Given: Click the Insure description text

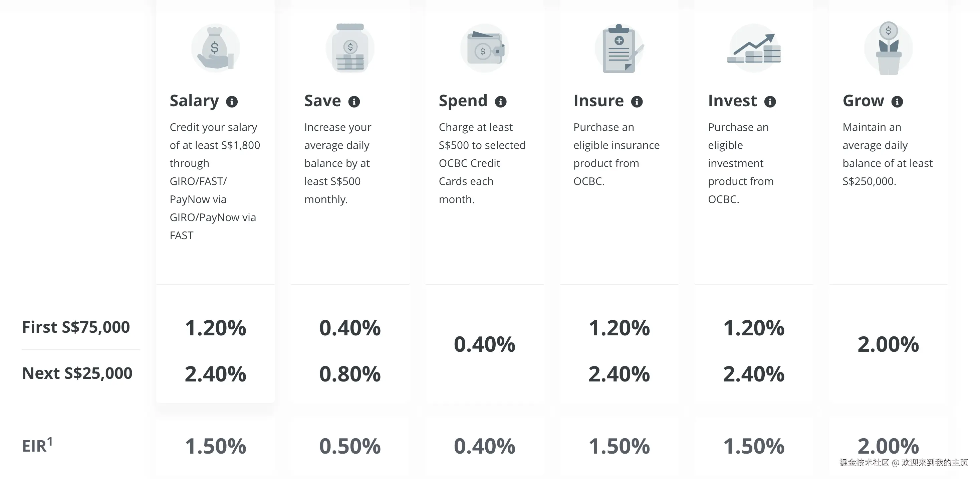Looking at the screenshot, I should tap(616, 154).
